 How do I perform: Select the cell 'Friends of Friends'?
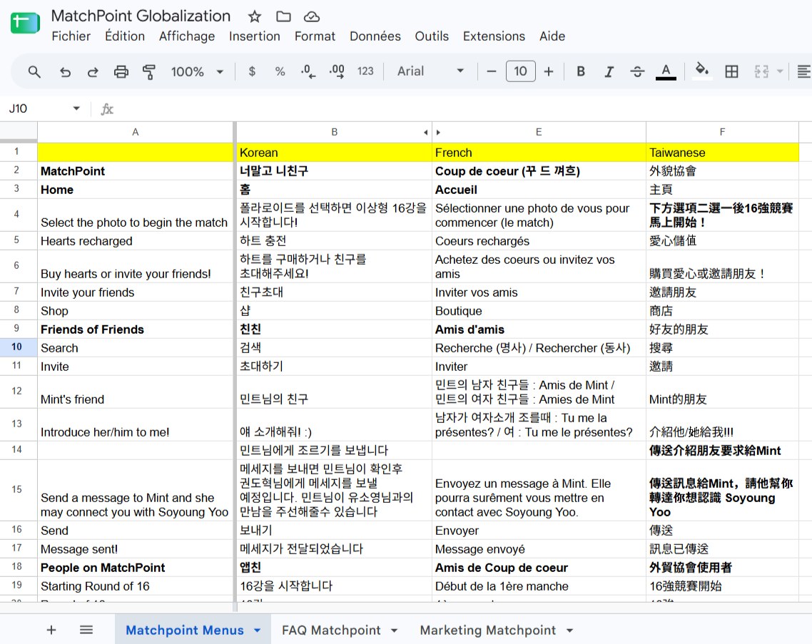pyautogui.click(x=136, y=329)
